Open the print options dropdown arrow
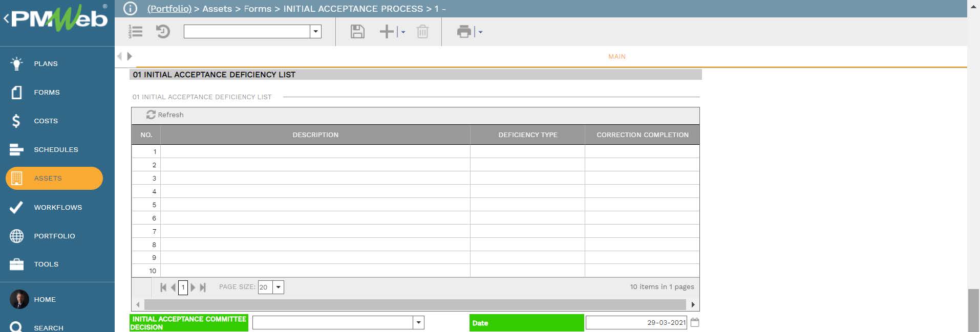The width and height of the screenshot is (980, 332). (x=480, y=32)
